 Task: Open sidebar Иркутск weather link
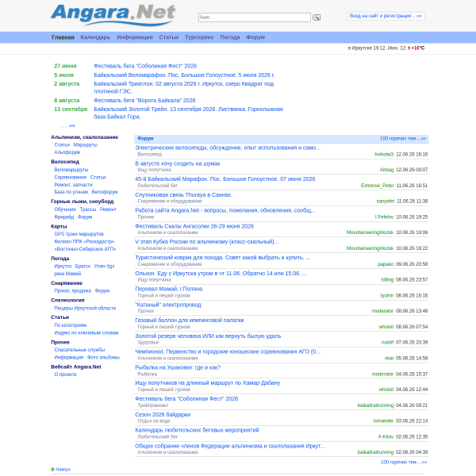pyautogui.click(x=63, y=266)
